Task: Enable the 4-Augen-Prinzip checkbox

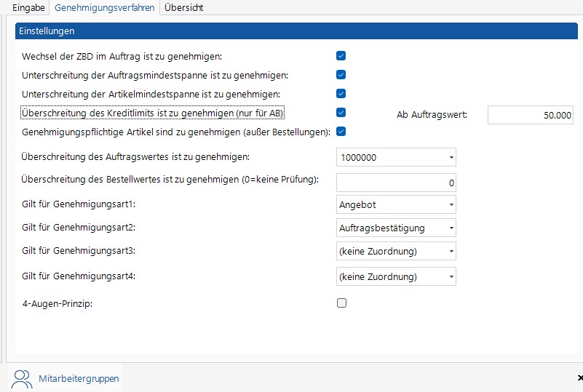Action: 341,303
